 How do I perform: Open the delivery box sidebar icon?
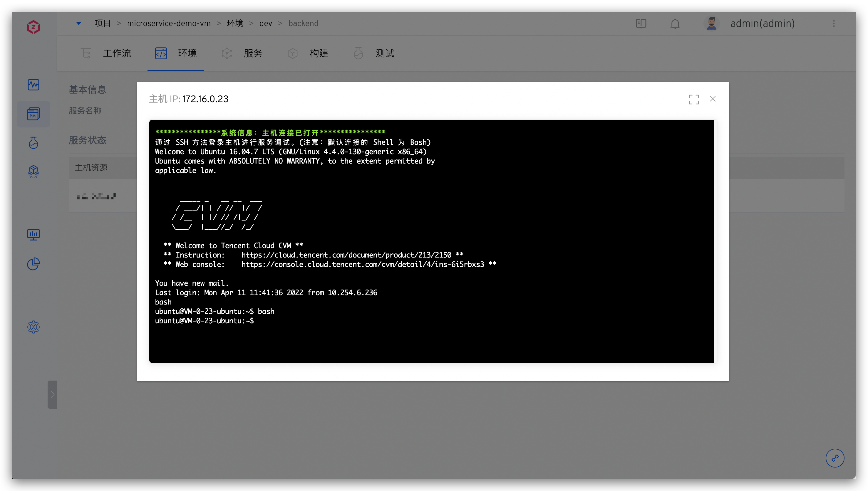pos(33,172)
